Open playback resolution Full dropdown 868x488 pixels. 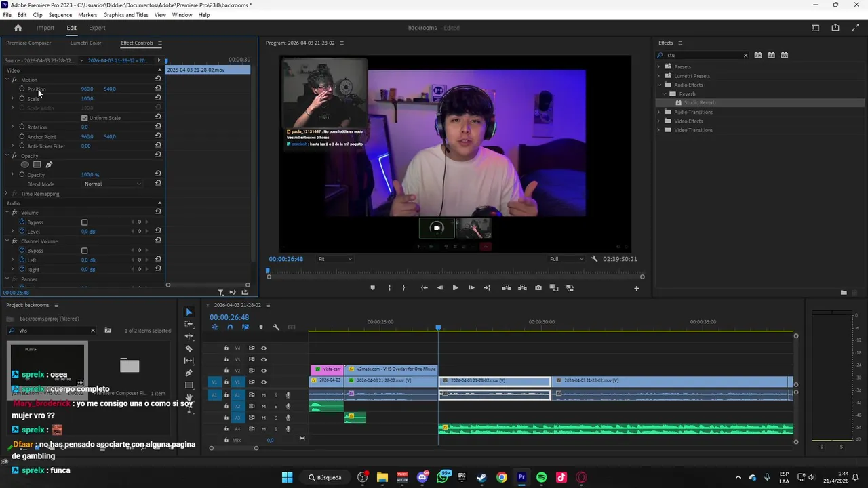tap(566, 259)
